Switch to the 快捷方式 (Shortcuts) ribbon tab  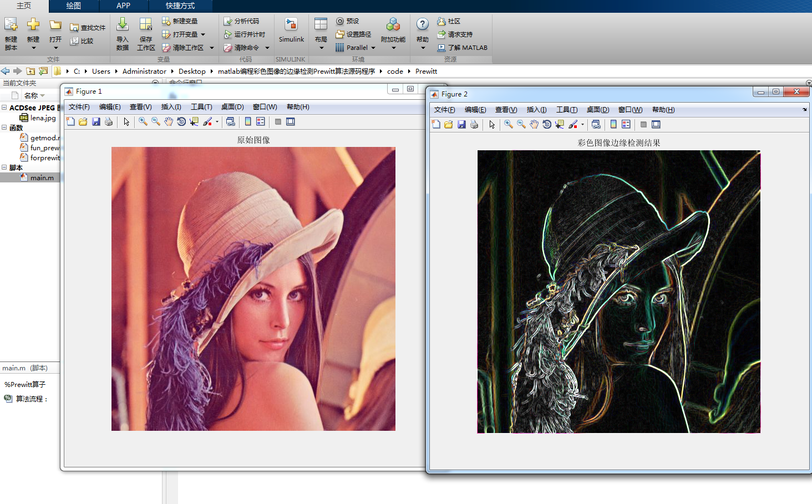click(180, 6)
